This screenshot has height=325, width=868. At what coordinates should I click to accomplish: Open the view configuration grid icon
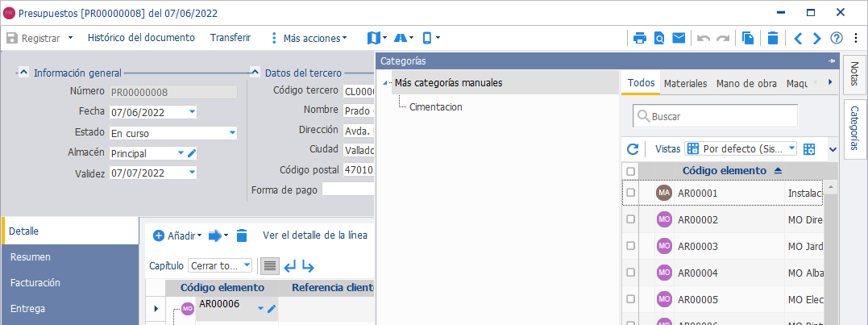(x=809, y=149)
